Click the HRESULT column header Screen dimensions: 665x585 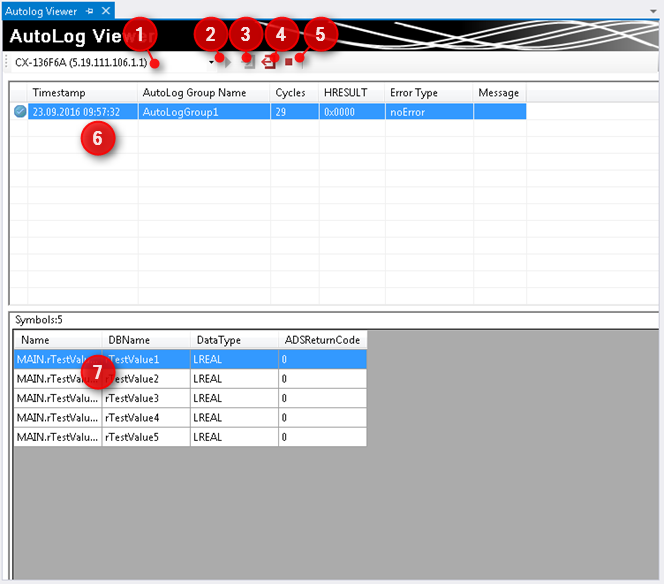point(352,92)
